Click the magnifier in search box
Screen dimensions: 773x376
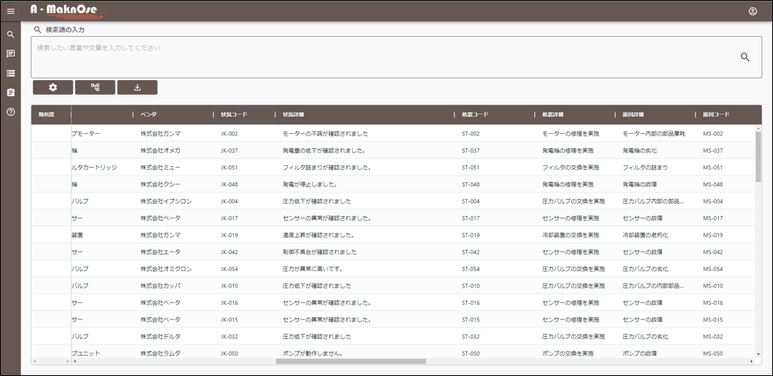tap(744, 57)
